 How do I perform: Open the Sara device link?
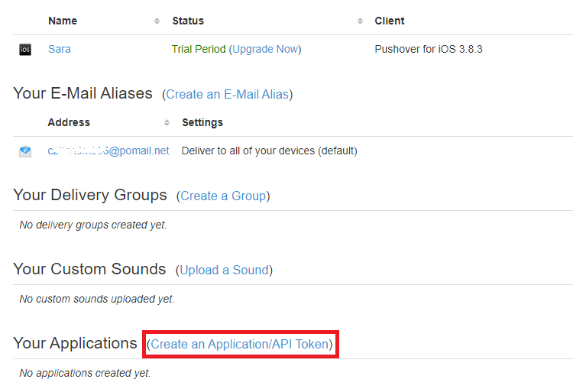[60, 49]
